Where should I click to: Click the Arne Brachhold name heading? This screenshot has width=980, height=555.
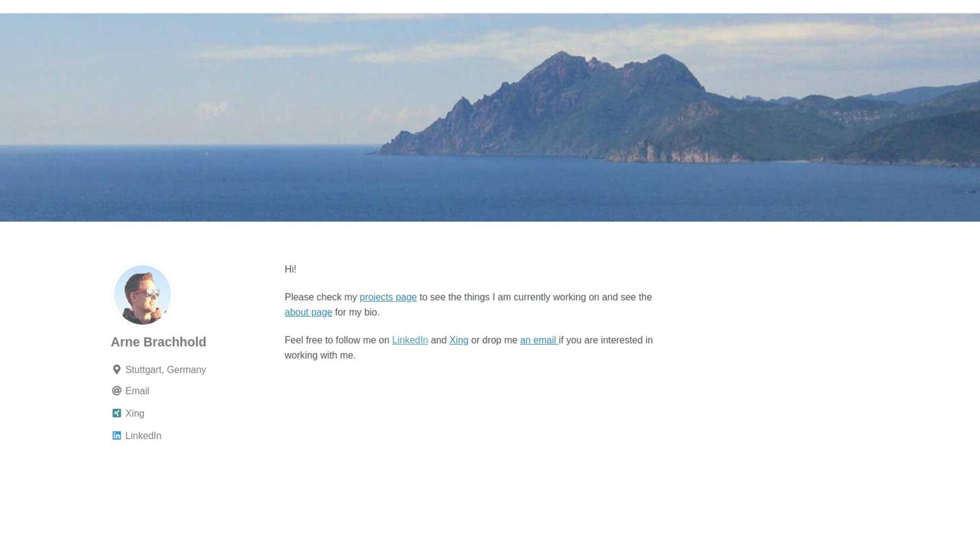[158, 342]
